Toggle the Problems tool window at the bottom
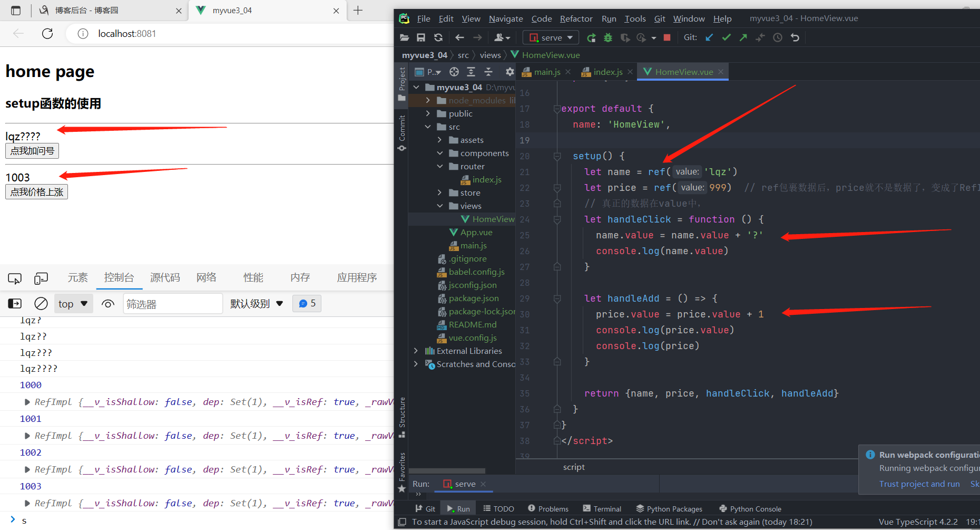Screen dimensions: 980x530 coord(548,508)
